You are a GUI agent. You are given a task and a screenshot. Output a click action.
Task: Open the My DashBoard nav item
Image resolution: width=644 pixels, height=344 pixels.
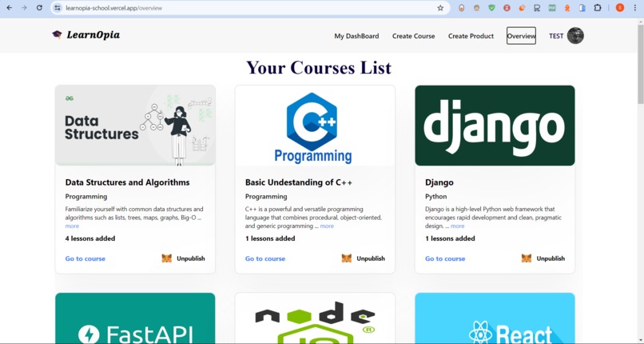[x=356, y=36]
